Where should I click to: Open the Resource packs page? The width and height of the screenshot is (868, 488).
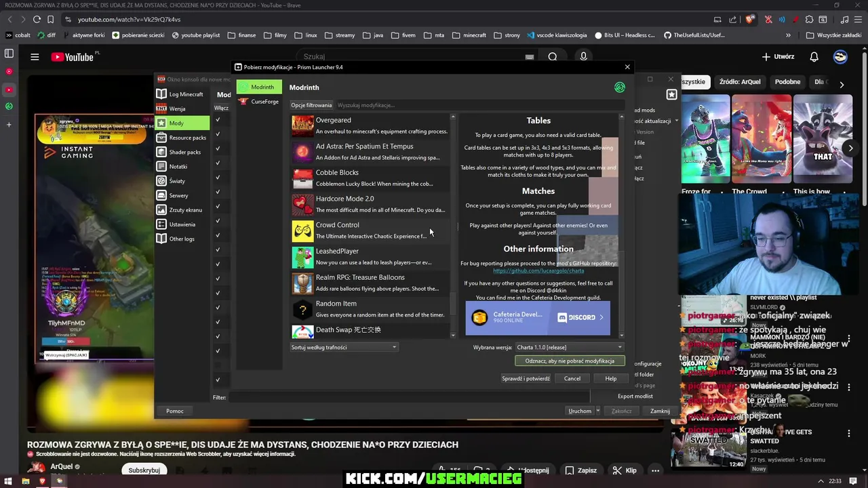(x=180, y=138)
